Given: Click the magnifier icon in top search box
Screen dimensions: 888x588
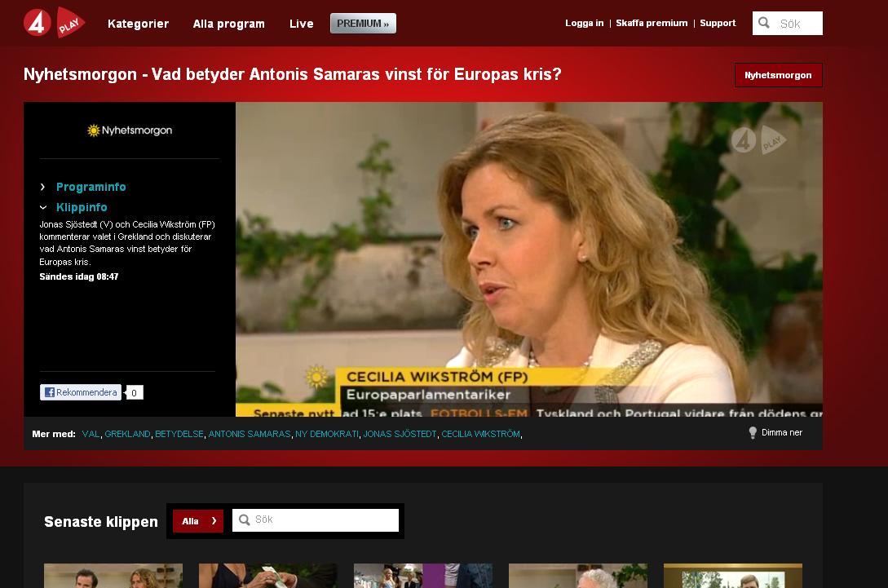Looking at the screenshot, I should (x=764, y=24).
